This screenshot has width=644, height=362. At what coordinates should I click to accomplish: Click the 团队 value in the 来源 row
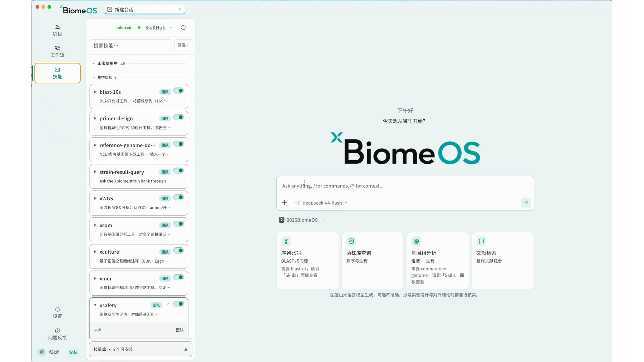point(179,330)
